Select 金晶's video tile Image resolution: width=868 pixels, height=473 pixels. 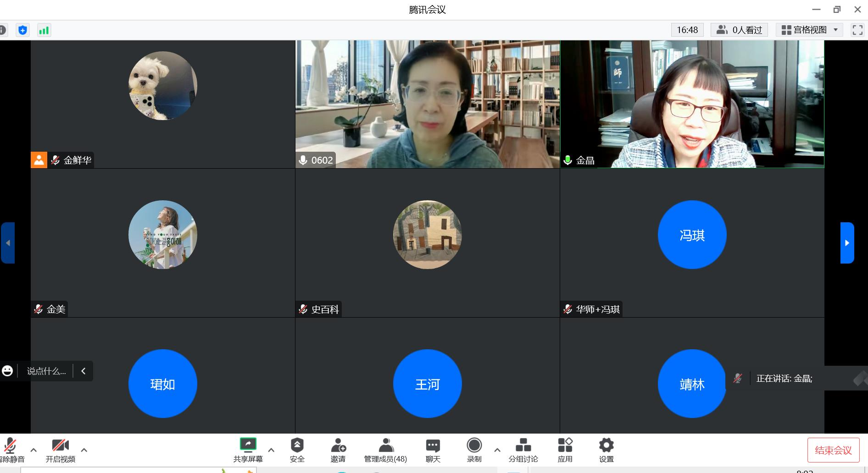[692, 104]
